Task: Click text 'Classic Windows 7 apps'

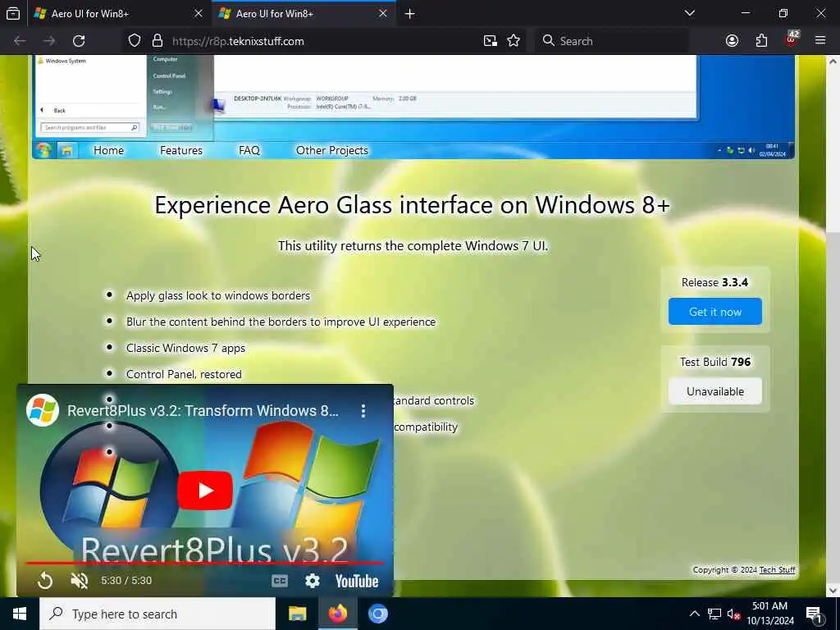Action: point(185,348)
